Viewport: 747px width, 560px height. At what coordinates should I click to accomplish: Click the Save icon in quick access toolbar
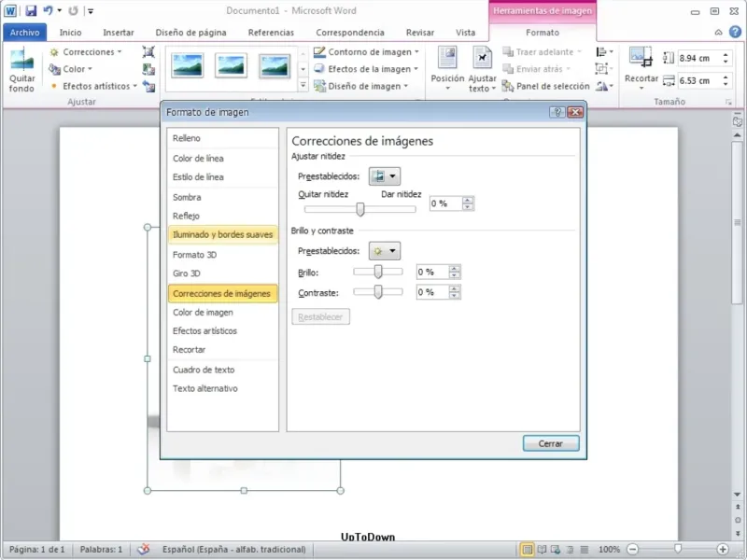click(31, 10)
